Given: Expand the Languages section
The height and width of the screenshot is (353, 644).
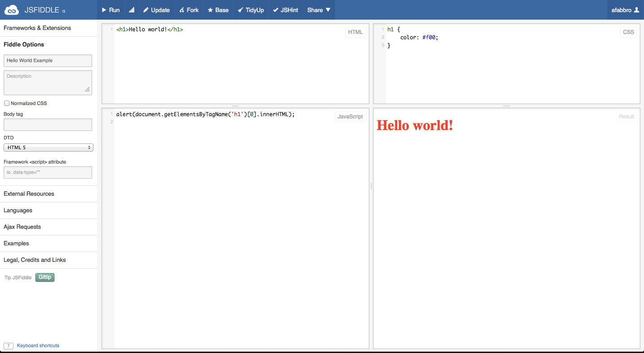Looking at the screenshot, I should (x=48, y=210).
